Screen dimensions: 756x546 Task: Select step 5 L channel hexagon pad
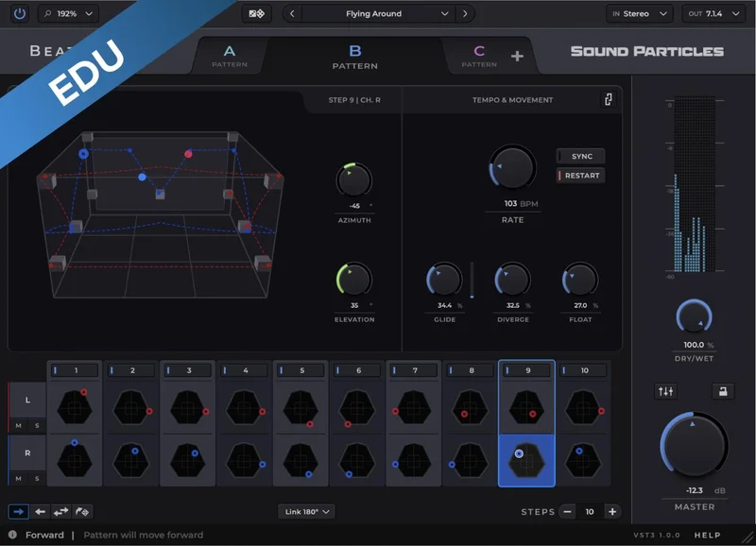coord(301,408)
